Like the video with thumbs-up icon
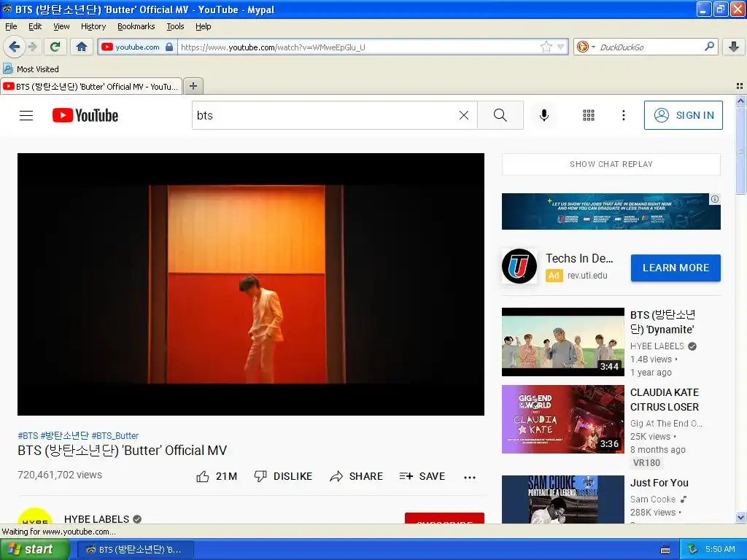 tap(203, 477)
